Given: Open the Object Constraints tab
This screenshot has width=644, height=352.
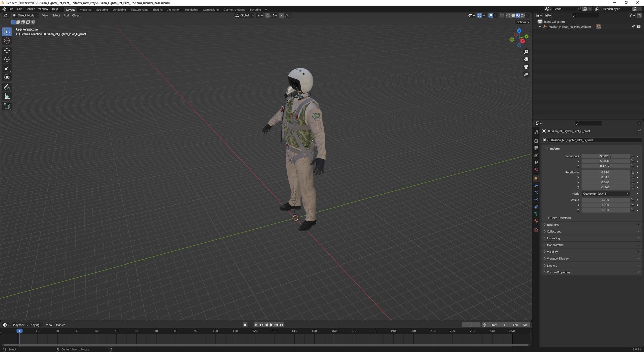Looking at the screenshot, I should pos(536,207).
